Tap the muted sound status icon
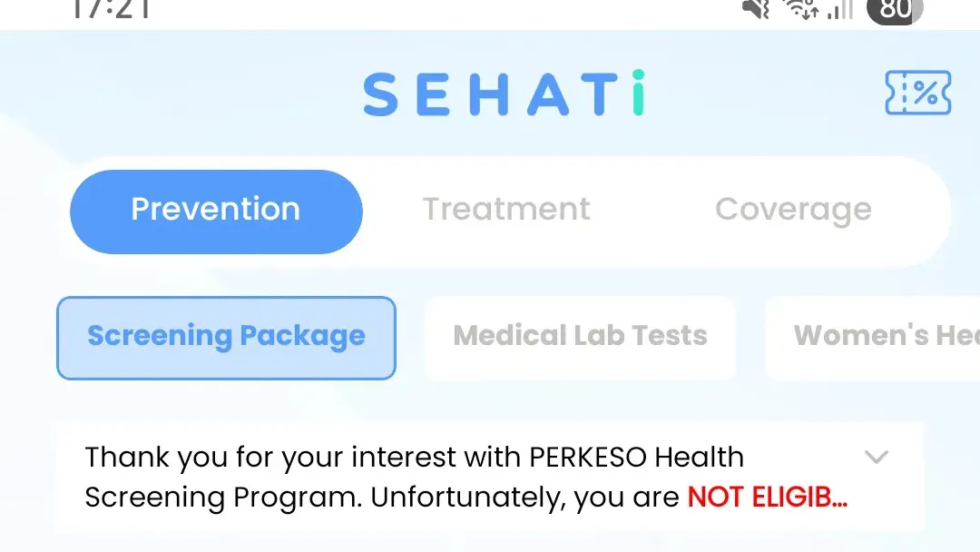The image size is (980, 552). click(756, 9)
